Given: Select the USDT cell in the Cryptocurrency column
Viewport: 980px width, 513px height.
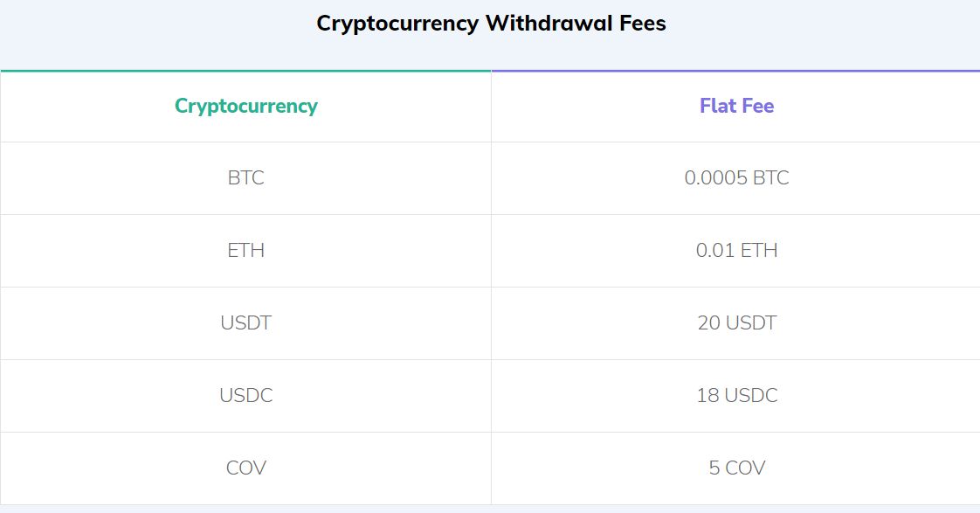Looking at the screenshot, I should point(245,323).
